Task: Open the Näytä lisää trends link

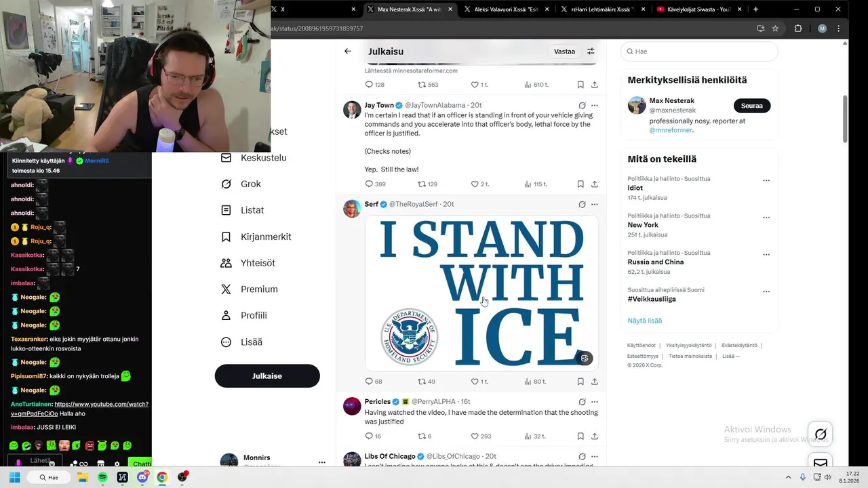Action: (x=645, y=321)
